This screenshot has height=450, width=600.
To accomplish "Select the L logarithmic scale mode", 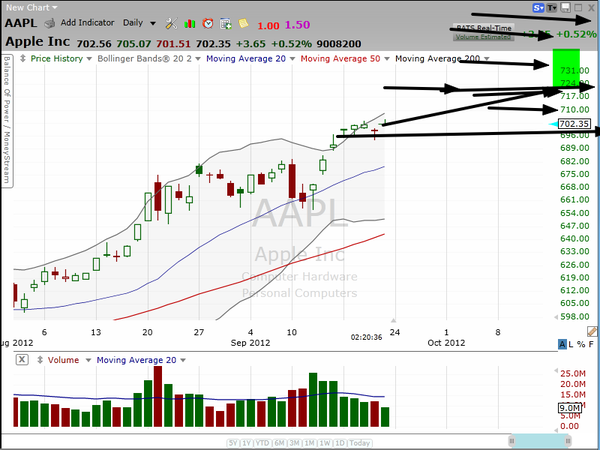I will click(571, 344).
